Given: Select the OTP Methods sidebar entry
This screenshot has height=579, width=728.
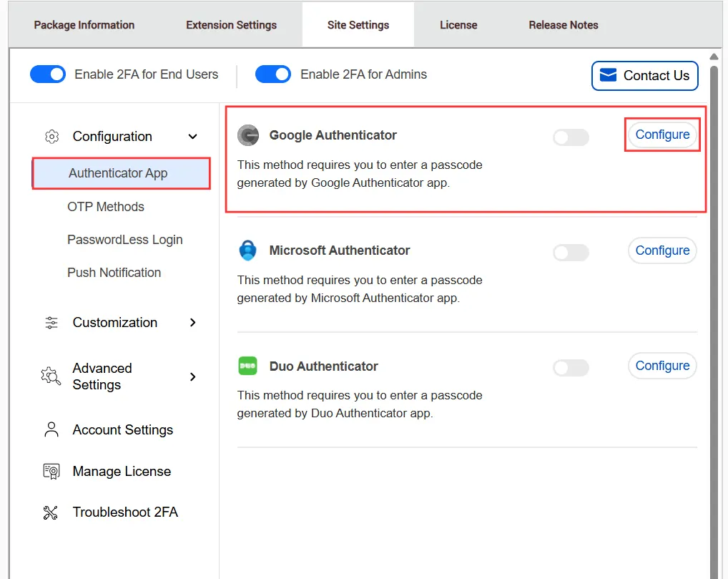Looking at the screenshot, I should [x=106, y=206].
